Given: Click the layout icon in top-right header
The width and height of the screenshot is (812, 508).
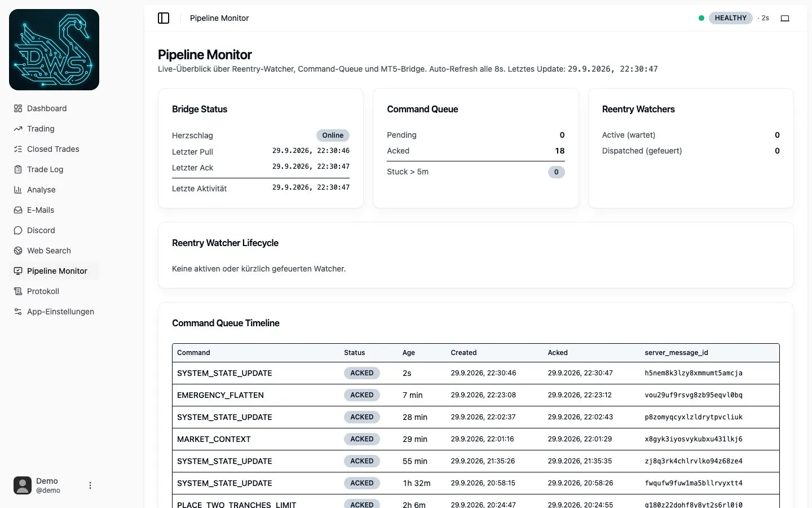Looking at the screenshot, I should point(785,18).
